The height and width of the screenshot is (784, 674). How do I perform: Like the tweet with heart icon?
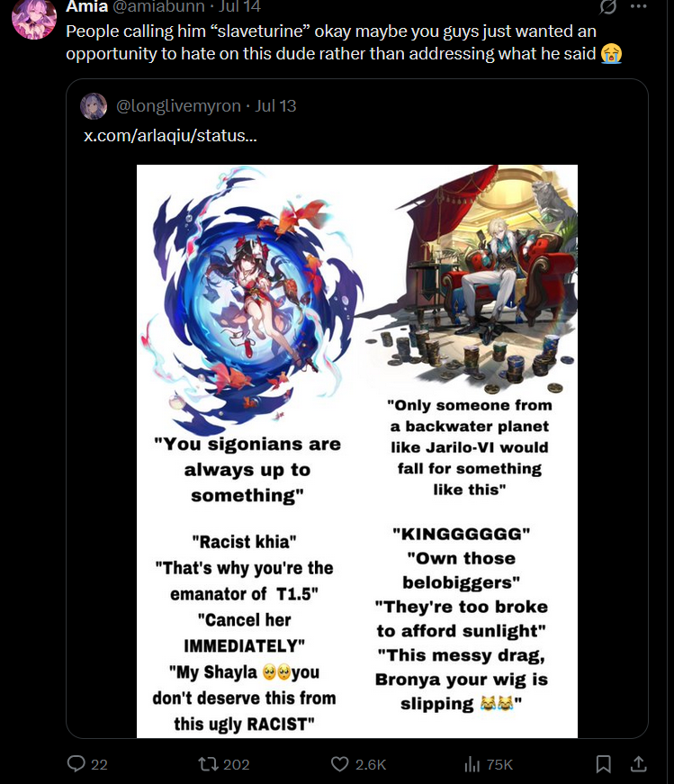(x=339, y=764)
